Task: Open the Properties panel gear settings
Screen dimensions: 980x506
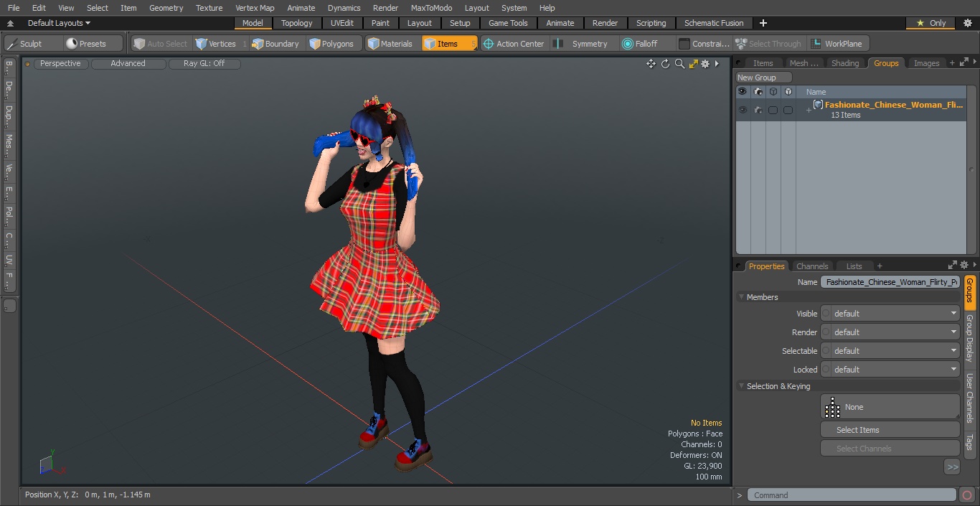Action: (x=964, y=266)
